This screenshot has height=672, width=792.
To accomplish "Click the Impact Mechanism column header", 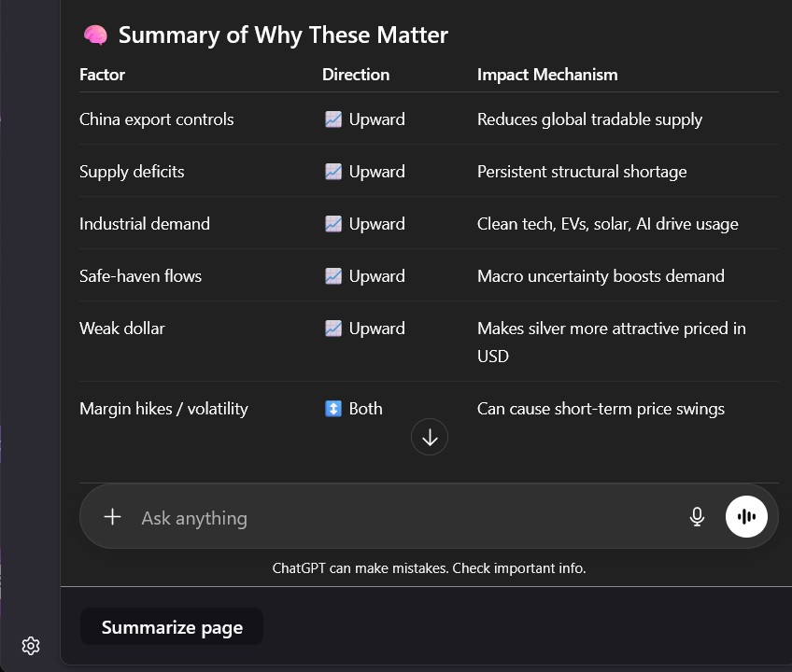I will [x=547, y=75].
